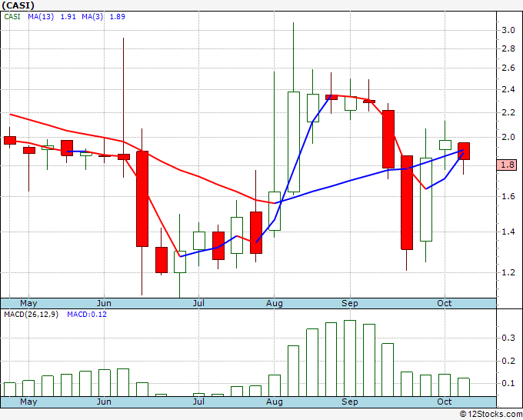Click Jul on the price chart axis
523x420 pixels.
click(198, 304)
